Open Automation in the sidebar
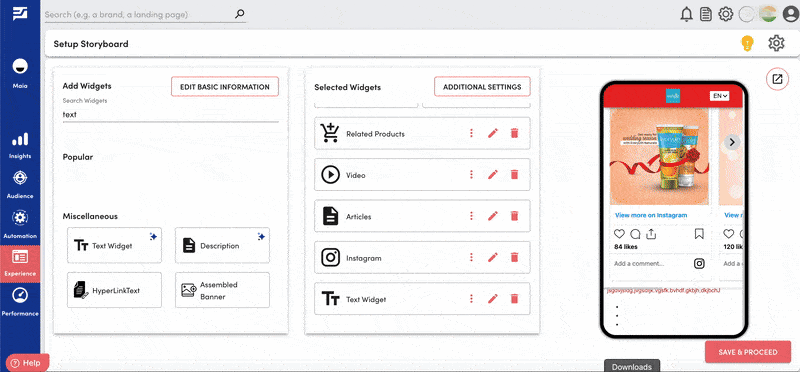The width and height of the screenshot is (800, 372). pyautogui.click(x=20, y=225)
